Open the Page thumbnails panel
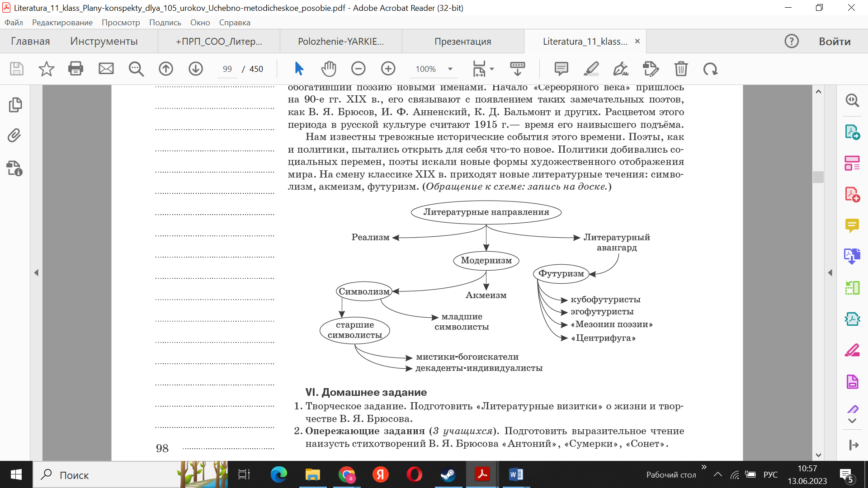 click(14, 104)
